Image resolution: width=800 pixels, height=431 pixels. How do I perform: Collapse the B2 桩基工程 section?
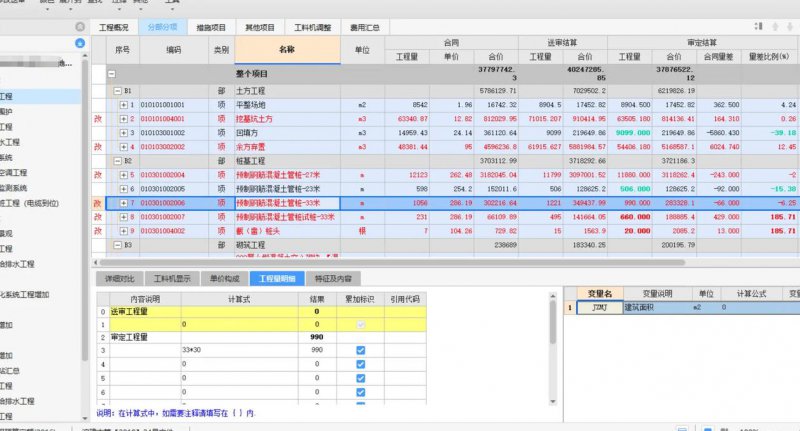click(x=117, y=161)
